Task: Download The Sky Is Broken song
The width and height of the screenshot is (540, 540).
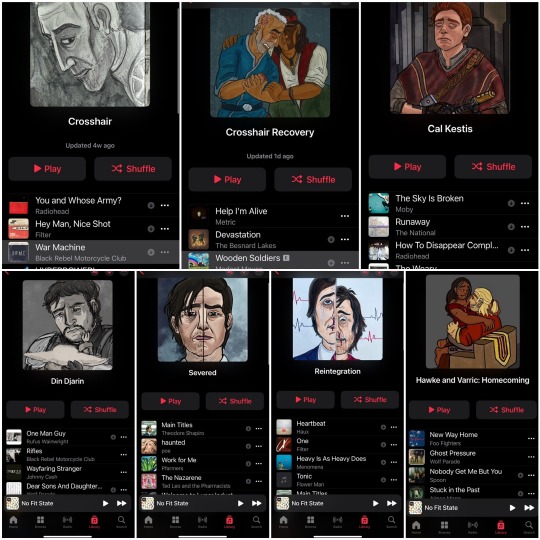Action: 511,203
